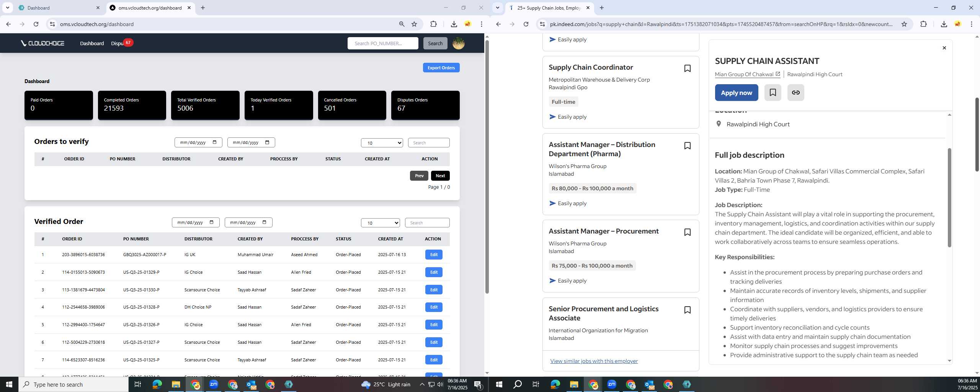Open new tab in the OMS browser window
Screen dimensions: 980x392
tap(203, 8)
